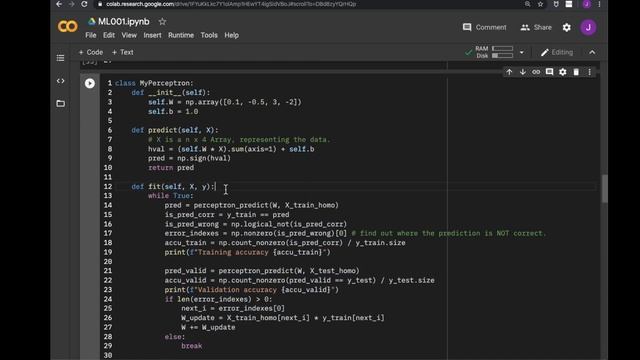Image resolution: width=640 pixels, height=360 pixels.
Task: Bookmark the page with the address bar star
Action: click(x=540, y=4)
